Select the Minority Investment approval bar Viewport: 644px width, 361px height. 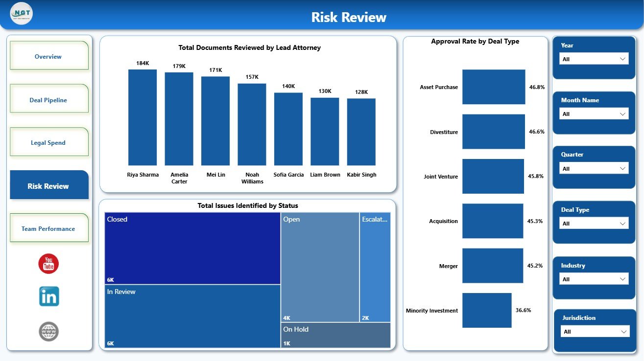pos(487,310)
